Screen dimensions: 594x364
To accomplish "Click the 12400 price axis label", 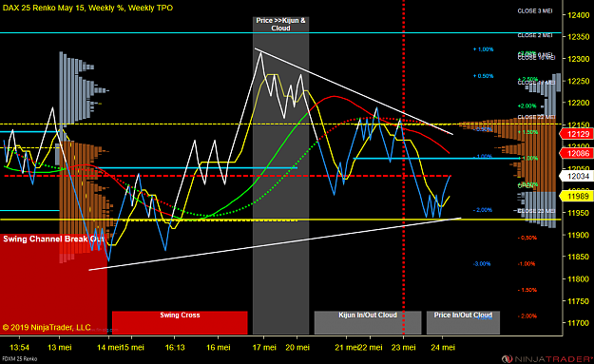I will pos(579,15).
